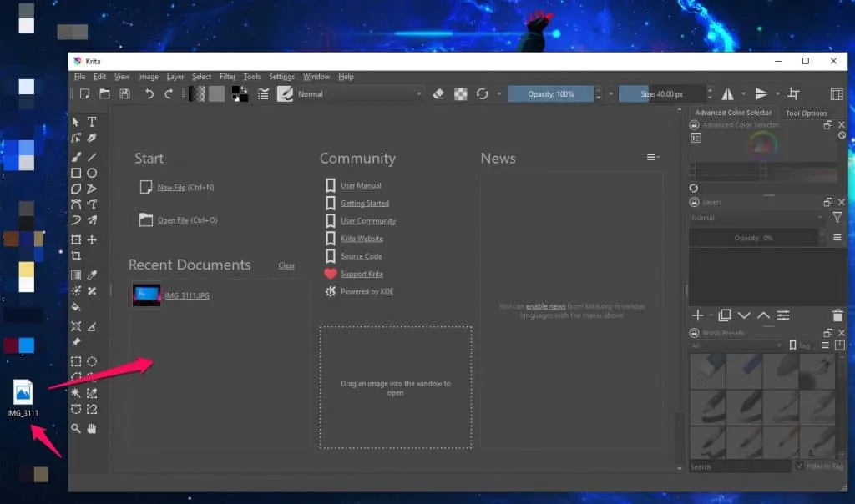Click the New File link
The height and width of the screenshot is (504, 855).
(171, 188)
